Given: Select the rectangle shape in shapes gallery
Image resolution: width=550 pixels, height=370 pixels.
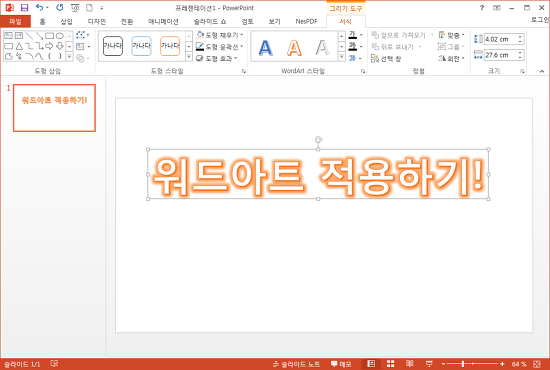Looking at the screenshot, I should [49, 35].
